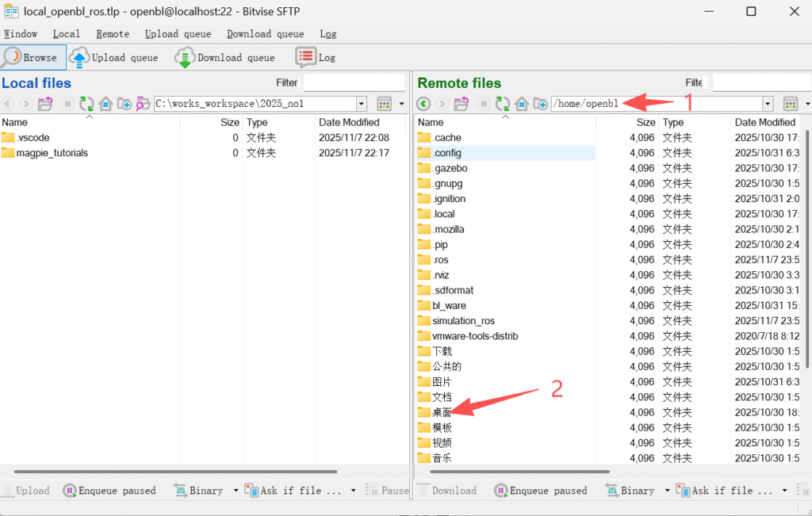Go up one level in local pane
Screen dimensions: 812x516
click(45, 104)
